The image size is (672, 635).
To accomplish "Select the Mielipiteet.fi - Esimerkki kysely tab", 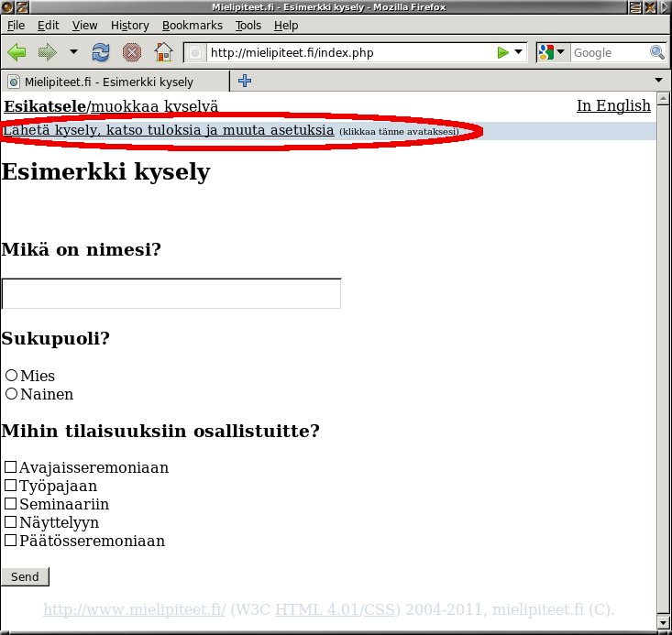I will pyautogui.click(x=115, y=82).
